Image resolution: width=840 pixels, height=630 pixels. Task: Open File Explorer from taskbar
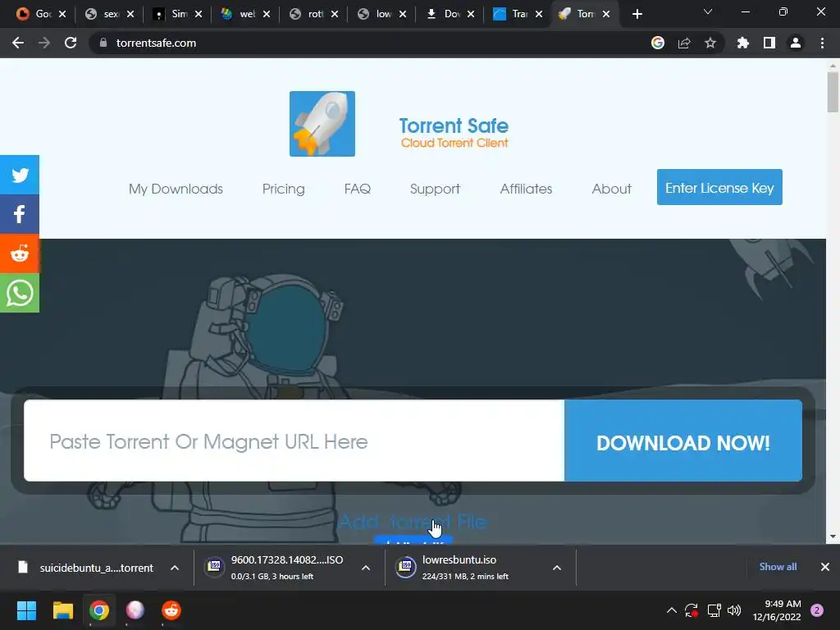tap(62, 610)
